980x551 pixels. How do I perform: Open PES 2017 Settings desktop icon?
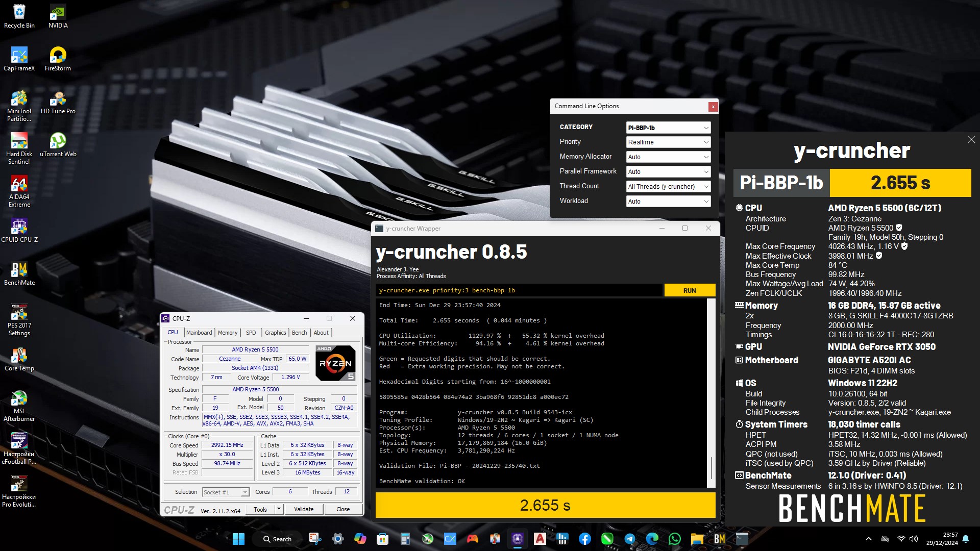click(19, 320)
